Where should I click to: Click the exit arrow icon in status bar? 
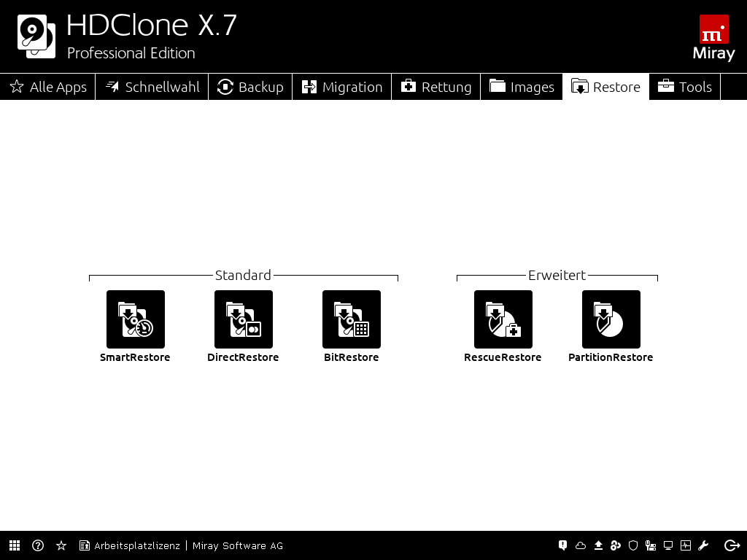coord(732,545)
